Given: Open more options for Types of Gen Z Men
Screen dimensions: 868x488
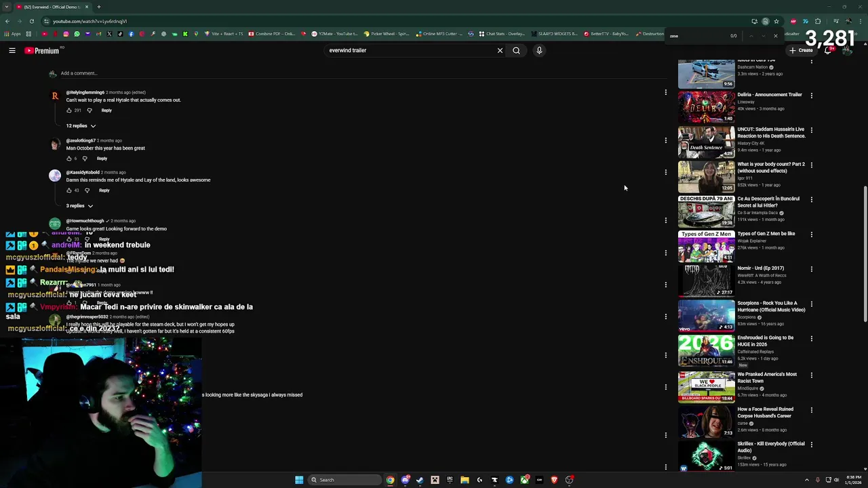Looking at the screenshot, I should point(811,235).
